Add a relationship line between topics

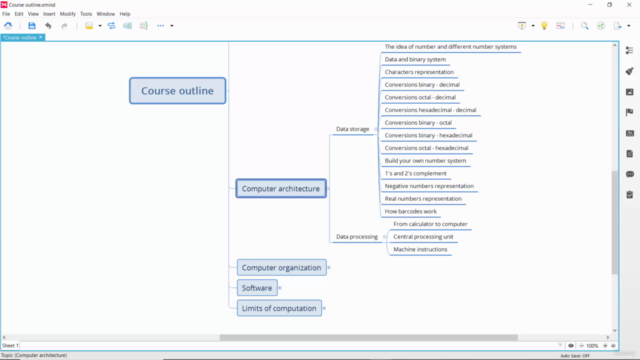(x=111, y=26)
